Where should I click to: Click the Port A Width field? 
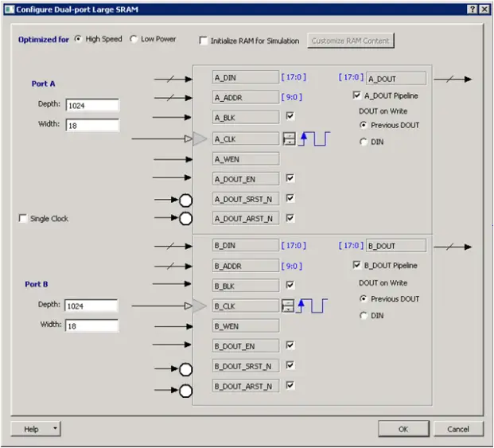coord(92,126)
